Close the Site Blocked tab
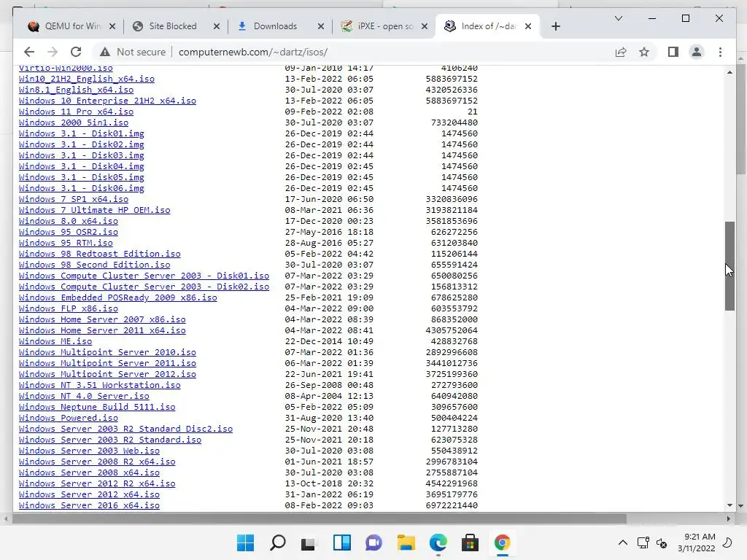Image resolution: width=747 pixels, height=560 pixels. tap(216, 26)
